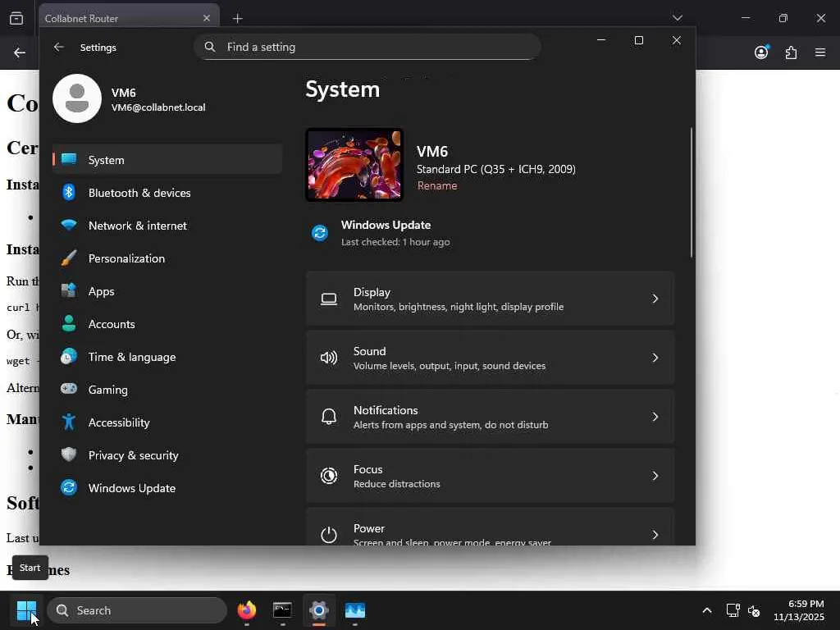840x630 pixels.
Task: Click the Notifications bell icon
Action: [x=329, y=417]
